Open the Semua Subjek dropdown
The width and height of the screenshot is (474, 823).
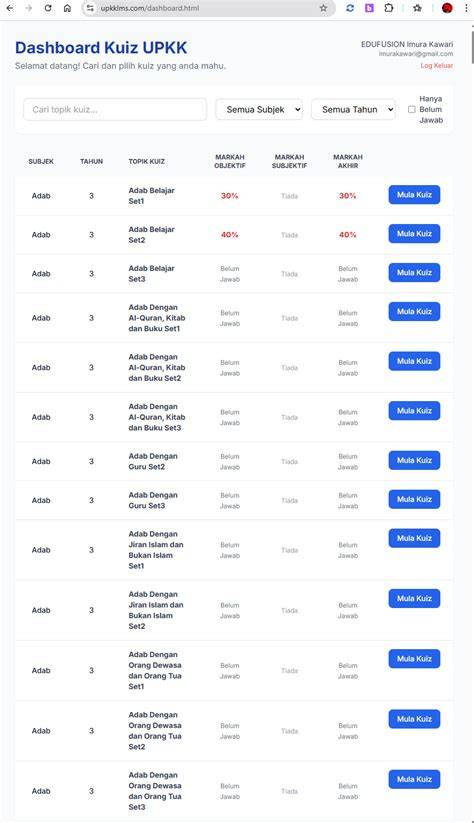tap(259, 109)
